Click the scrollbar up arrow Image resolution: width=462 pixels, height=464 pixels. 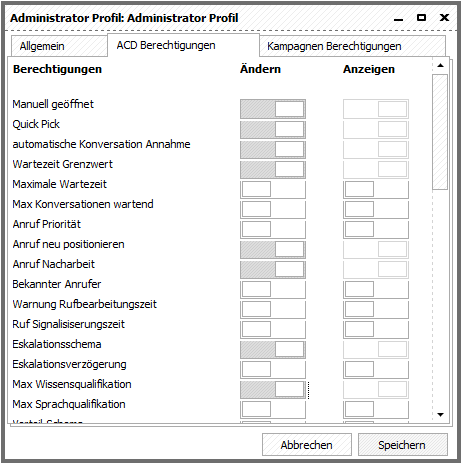point(440,65)
